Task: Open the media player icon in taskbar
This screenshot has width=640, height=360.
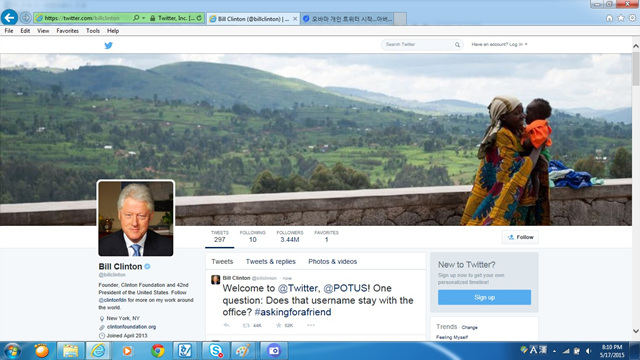Action: coord(127,351)
